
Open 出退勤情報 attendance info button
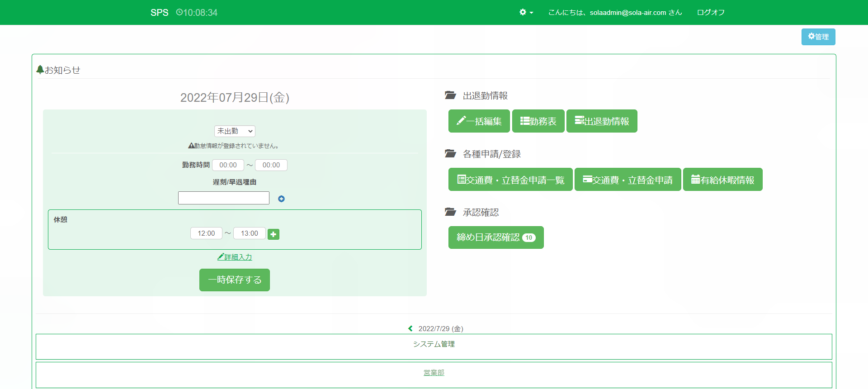602,121
